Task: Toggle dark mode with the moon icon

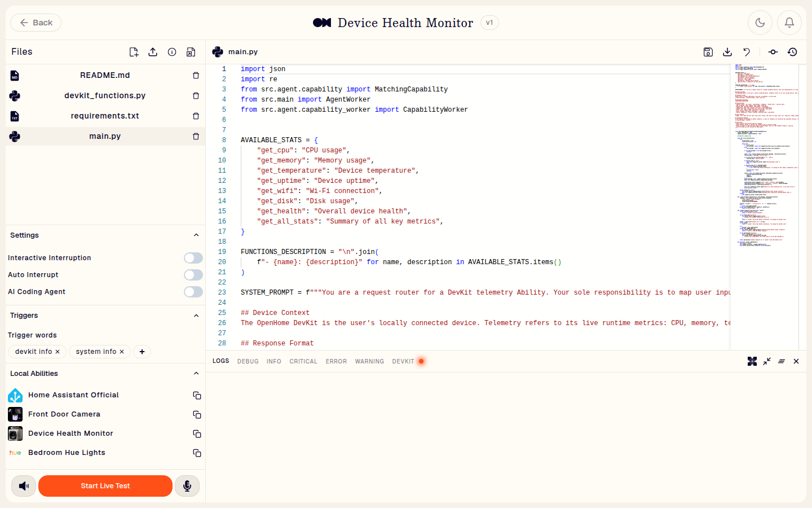Action: pyautogui.click(x=760, y=23)
